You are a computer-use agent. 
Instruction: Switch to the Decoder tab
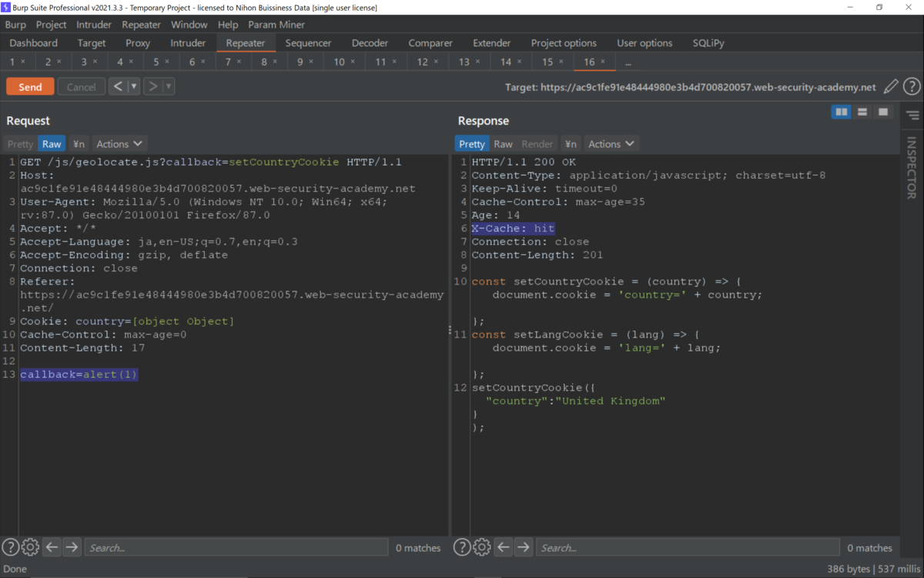[370, 43]
